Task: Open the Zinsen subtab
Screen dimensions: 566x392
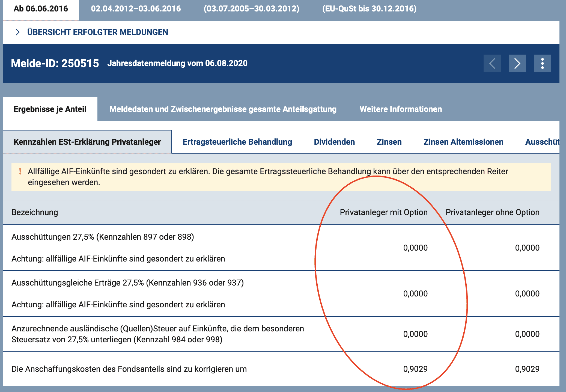Action: pyautogui.click(x=389, y=142)
